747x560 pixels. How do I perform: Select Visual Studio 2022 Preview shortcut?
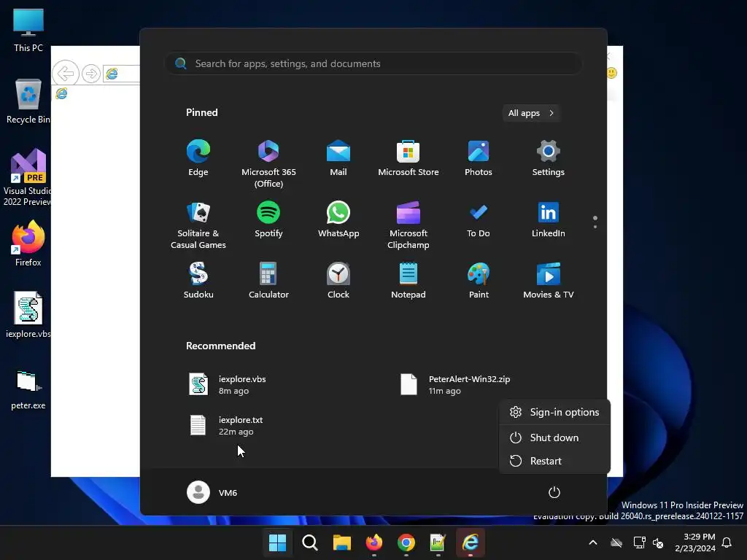click(27, 177)
